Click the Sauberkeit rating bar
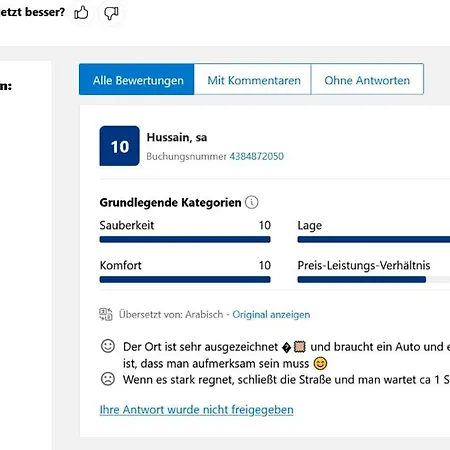Screen dimensions: 450x450 coord(185,239)
